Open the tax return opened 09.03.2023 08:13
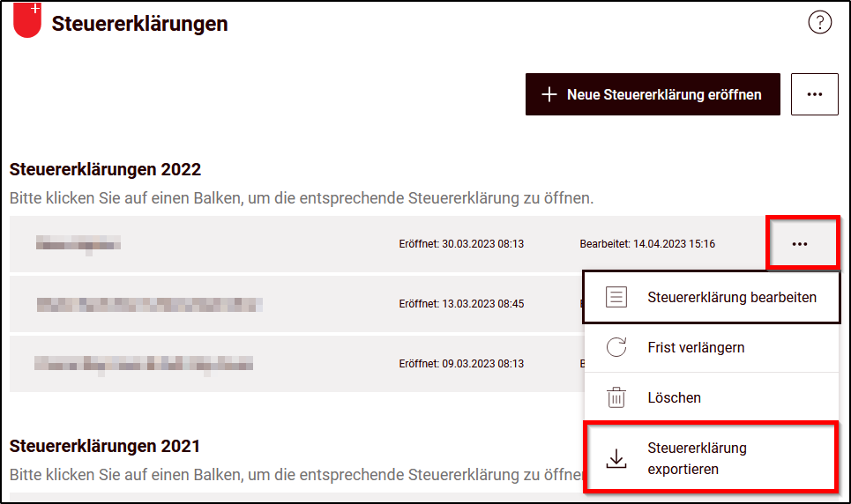Screen dimensions: 851x504 [x=265, y=363]
